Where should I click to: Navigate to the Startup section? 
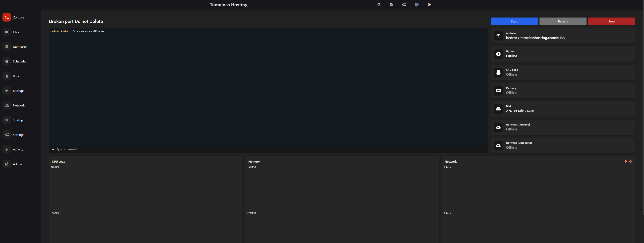tap(18, 120)
